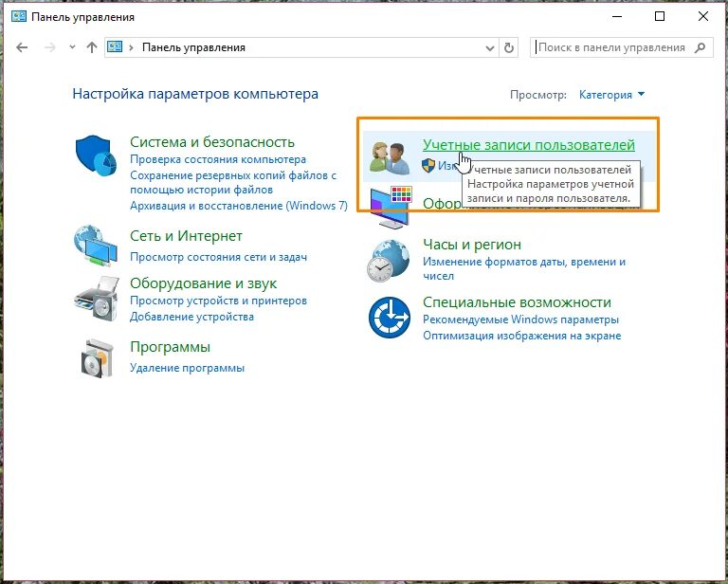Viewport: 728px width, 584px height.
Task: Open Учетные записи пользователей category
Action: [x=528, y=145]
